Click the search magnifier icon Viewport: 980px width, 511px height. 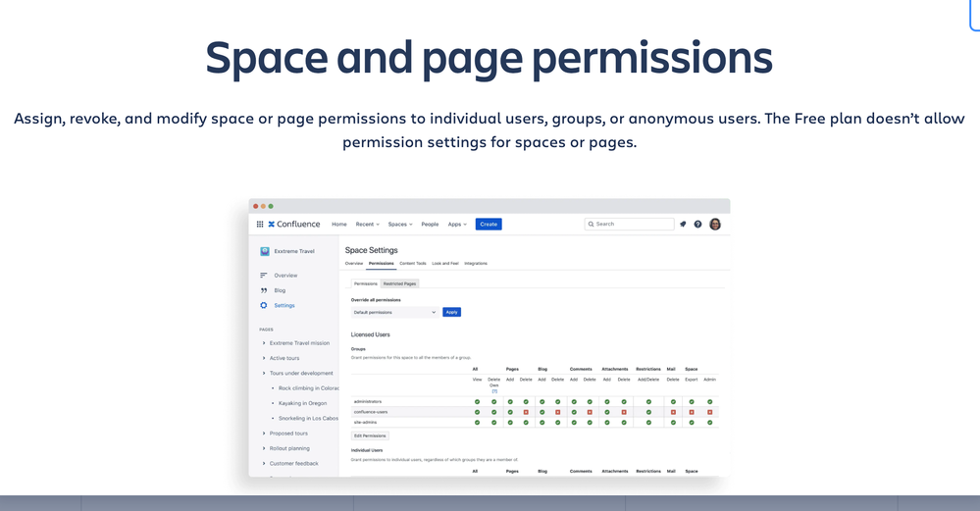pyautogui.click(x=591, y=225)
